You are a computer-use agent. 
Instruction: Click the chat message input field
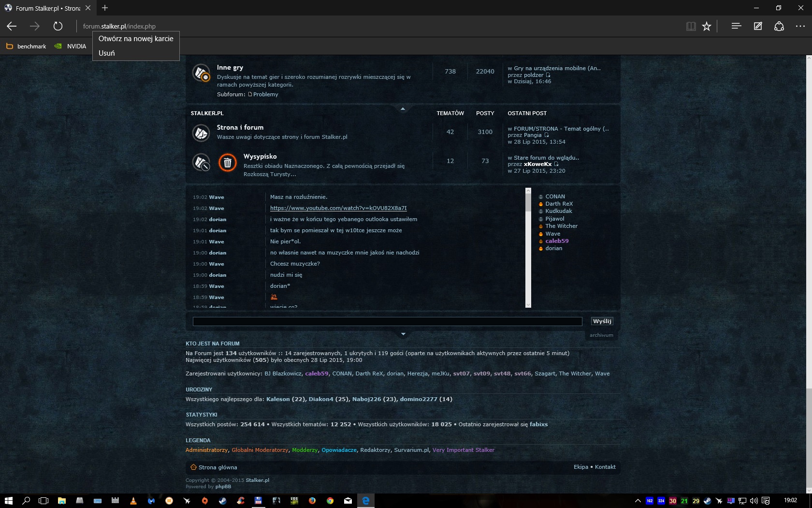pos(387,321)
